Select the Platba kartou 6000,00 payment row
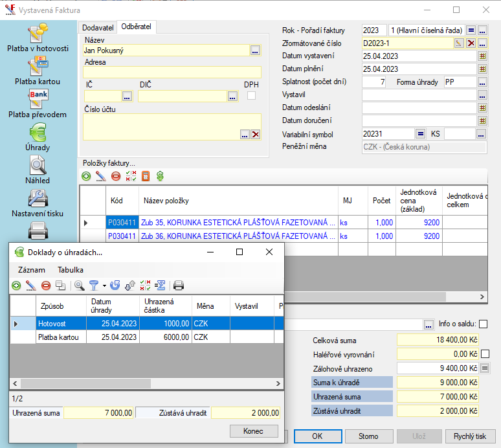The height and width of the screenshot is (448, 501). pos(147,337)
